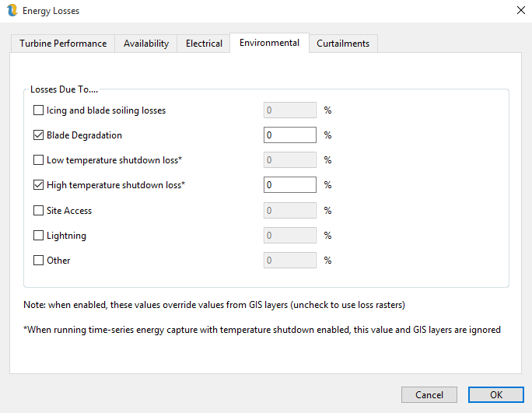Enable Icing and blade soiling losses

pos(39,110)
